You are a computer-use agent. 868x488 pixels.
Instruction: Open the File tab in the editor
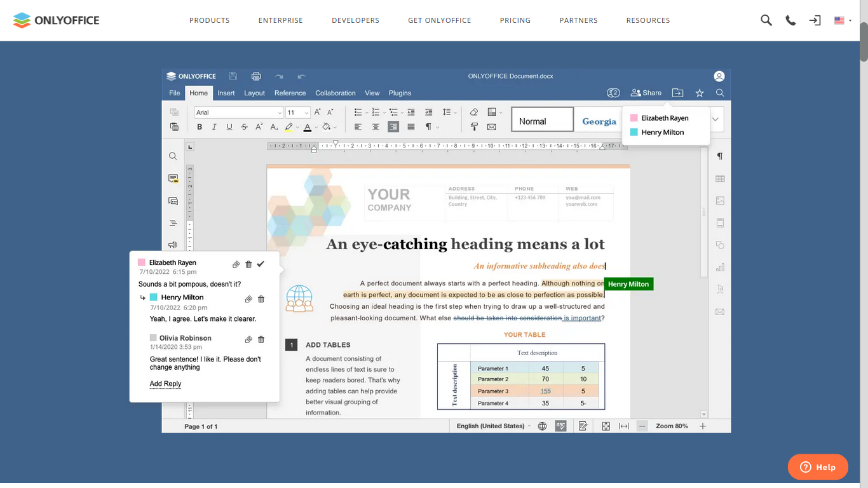(175, 93)
